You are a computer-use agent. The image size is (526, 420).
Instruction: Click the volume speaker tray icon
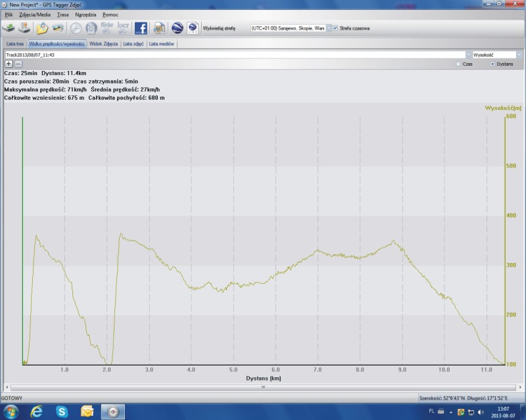(481, 412)
